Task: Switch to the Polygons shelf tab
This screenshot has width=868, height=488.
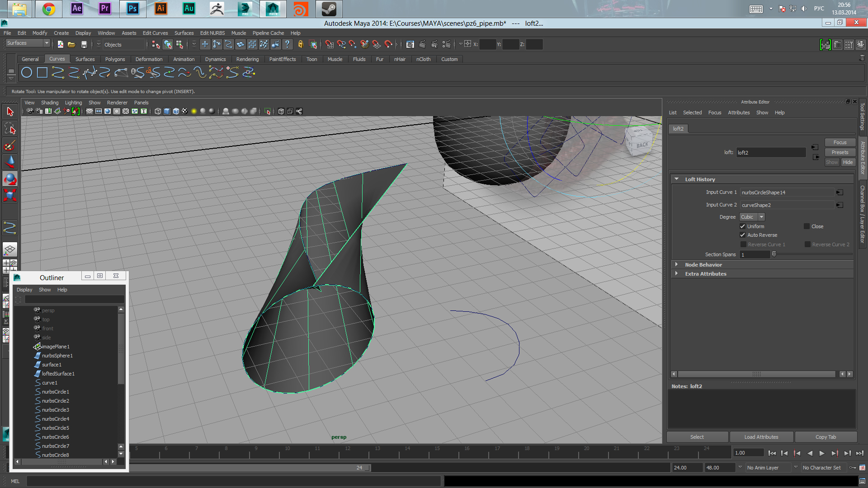Action: tap(115, 59)
